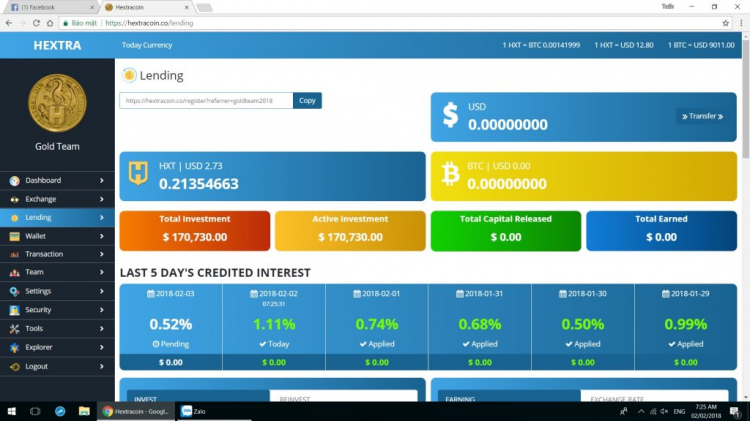Open the EARNING tab
This screenshot has height=421, width=750.
point(509,396)
